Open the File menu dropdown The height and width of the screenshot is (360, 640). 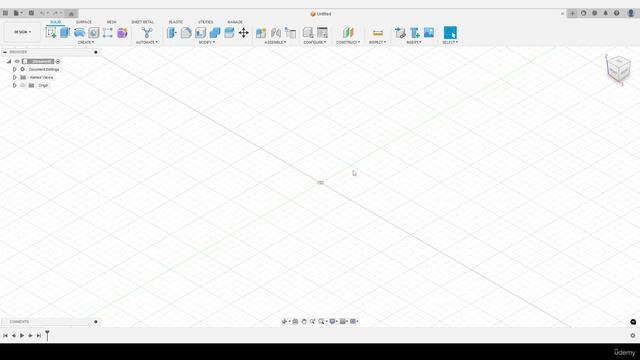[18, 13]
